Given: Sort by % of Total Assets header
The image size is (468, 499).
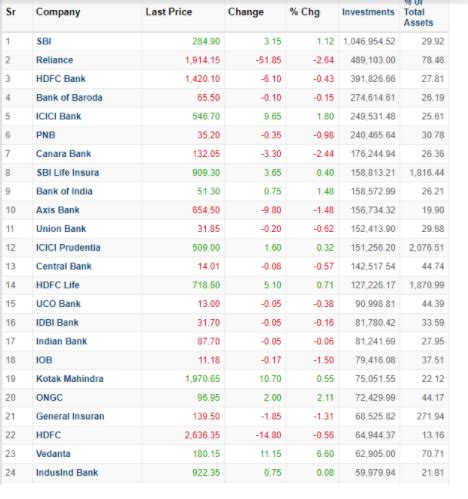Looking at the screenshot, I should tap(418, 13).
